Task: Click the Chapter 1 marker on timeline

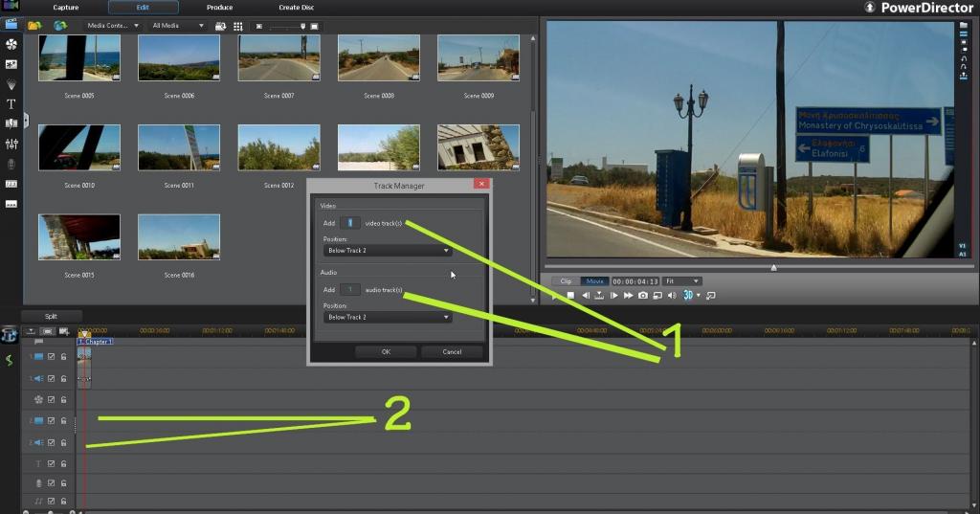Action: [x=95, y=342]
